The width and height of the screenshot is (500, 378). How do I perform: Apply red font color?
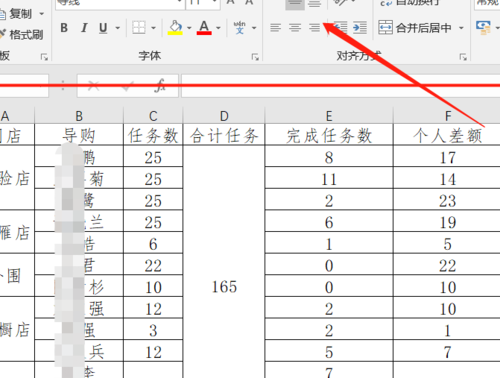pos(204,28)
